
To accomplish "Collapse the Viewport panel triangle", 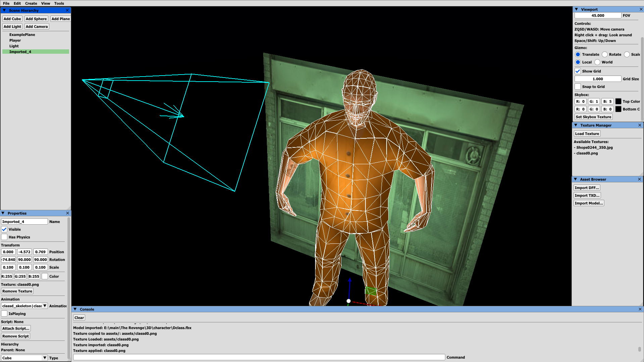I will [x=577, y=9].
